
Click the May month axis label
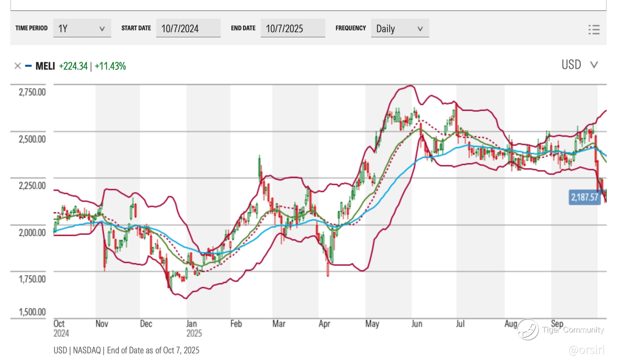372,324
